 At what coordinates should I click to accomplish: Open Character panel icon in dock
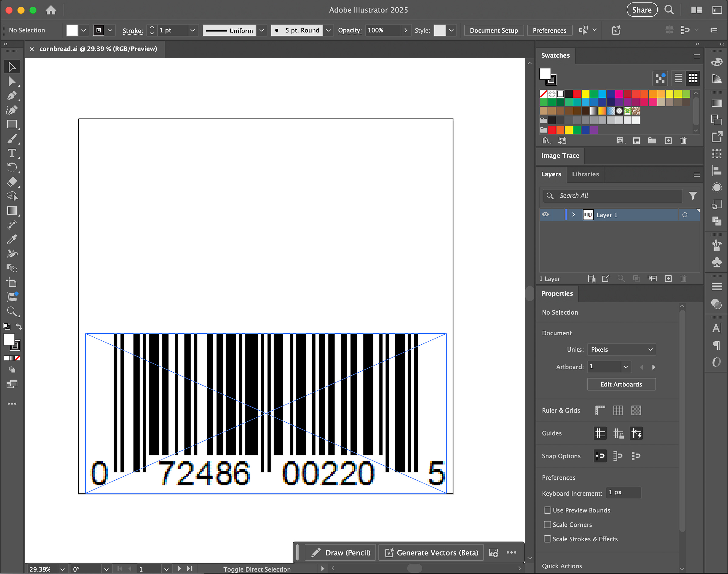tap(716, 328)
